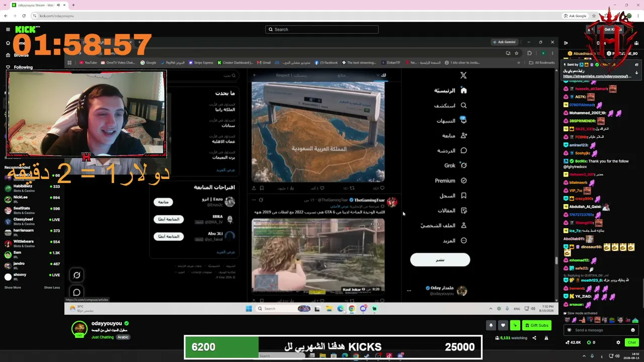Open X notifications (التنبيهات) bell

pos(463,121)
